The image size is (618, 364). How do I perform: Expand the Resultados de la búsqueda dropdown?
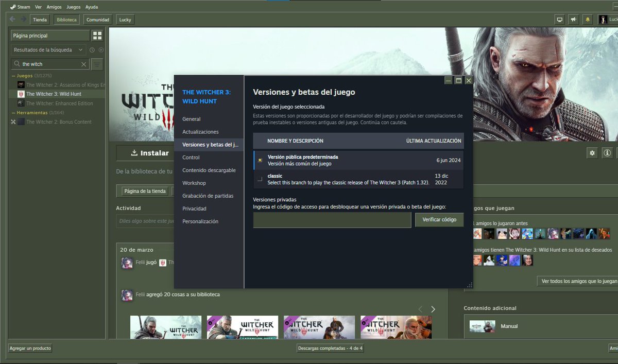coord(48,50)
